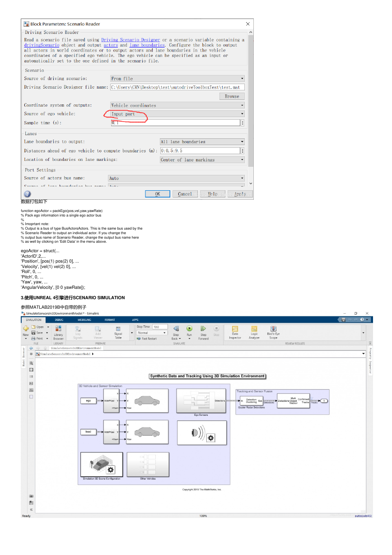392x555 pixels.
Task: Open Source of ego vehicle dropdown
Action: (177, 114)
